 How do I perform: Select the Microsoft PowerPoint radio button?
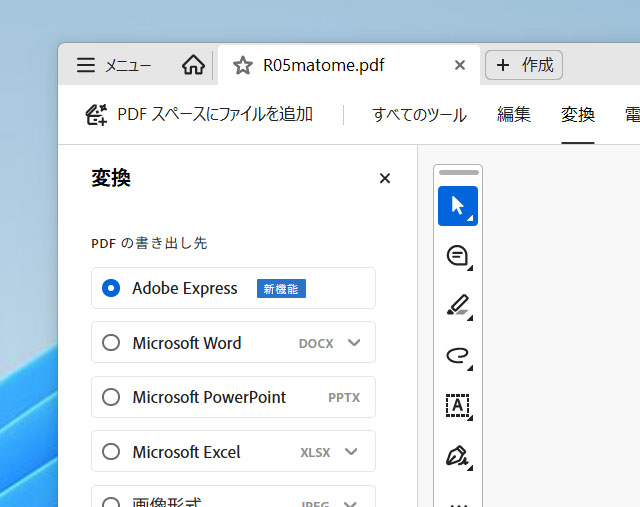111,397
